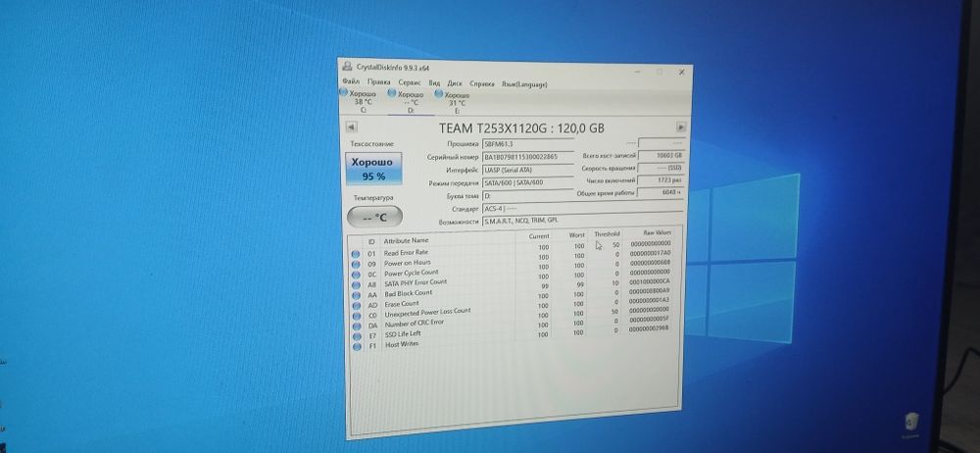Click the standard field ACS-4

click(583, 208)
